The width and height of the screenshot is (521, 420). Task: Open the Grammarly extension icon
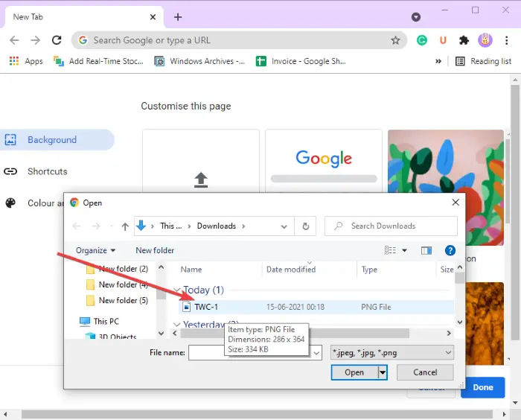[x=422, y=40]
